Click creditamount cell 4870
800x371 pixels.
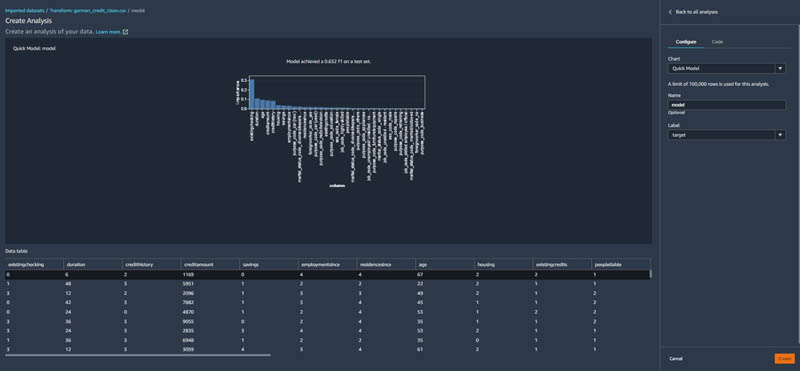[x=188, y=311]
